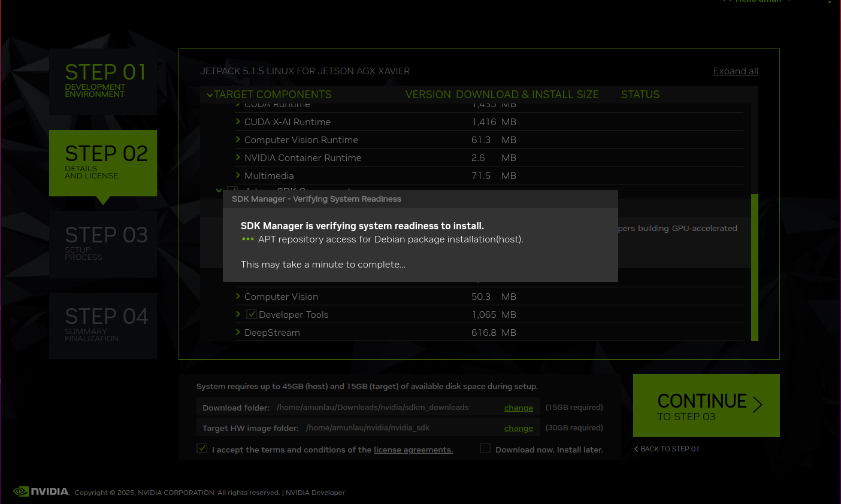Image resolution: width=841 pixels, height=504 pixels.
Task: Go to Step 01 Development Environment
Action: [x=103, y=81]
